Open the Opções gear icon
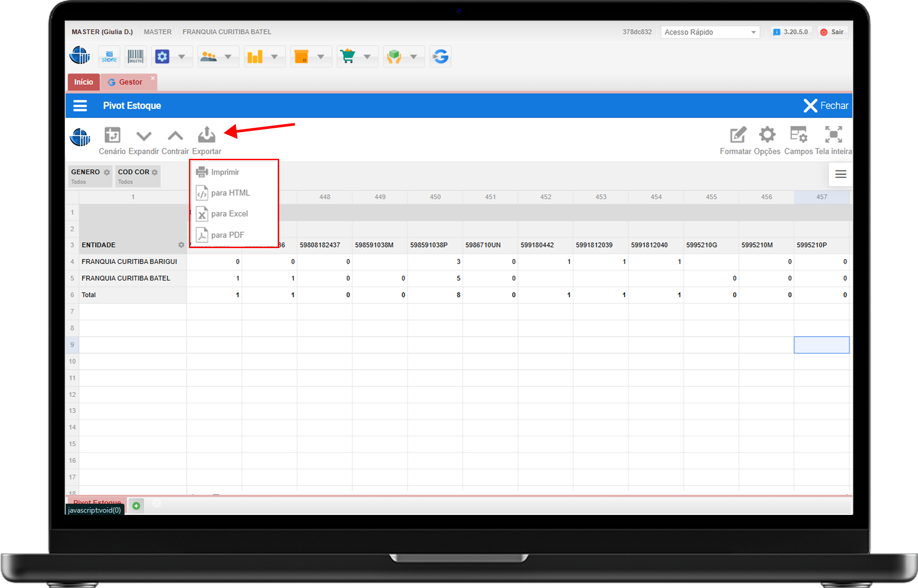The height and width of the screenshot is (588, 918). click(x=767, y=135)
